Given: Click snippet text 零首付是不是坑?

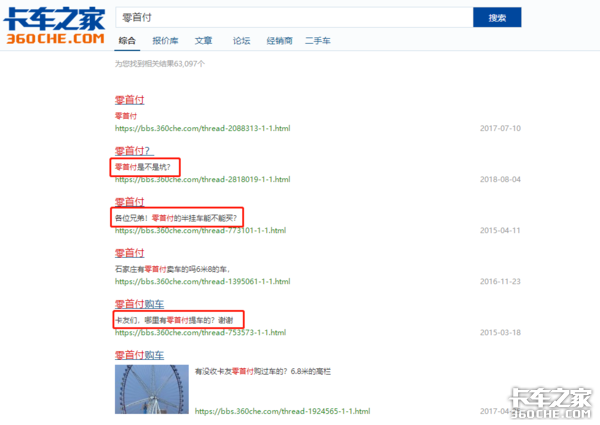Looking at the screenshot, I should pyautogui.click(x=143, y=166).
